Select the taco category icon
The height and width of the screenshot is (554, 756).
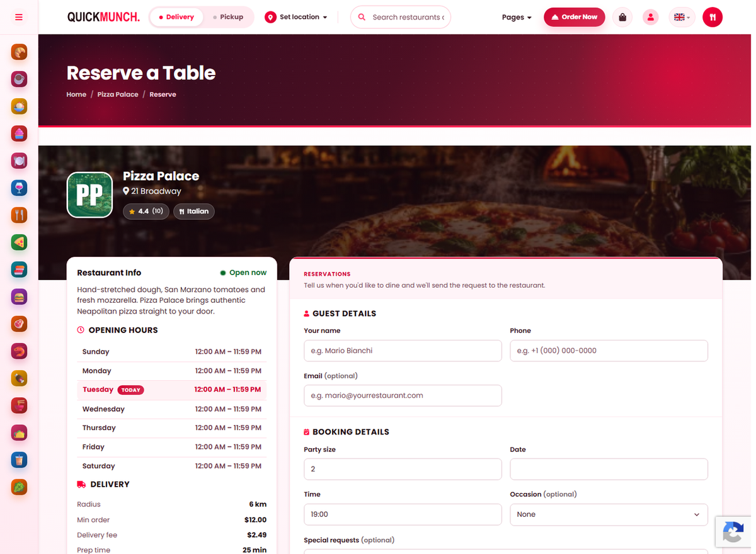(x=19, y=432)
